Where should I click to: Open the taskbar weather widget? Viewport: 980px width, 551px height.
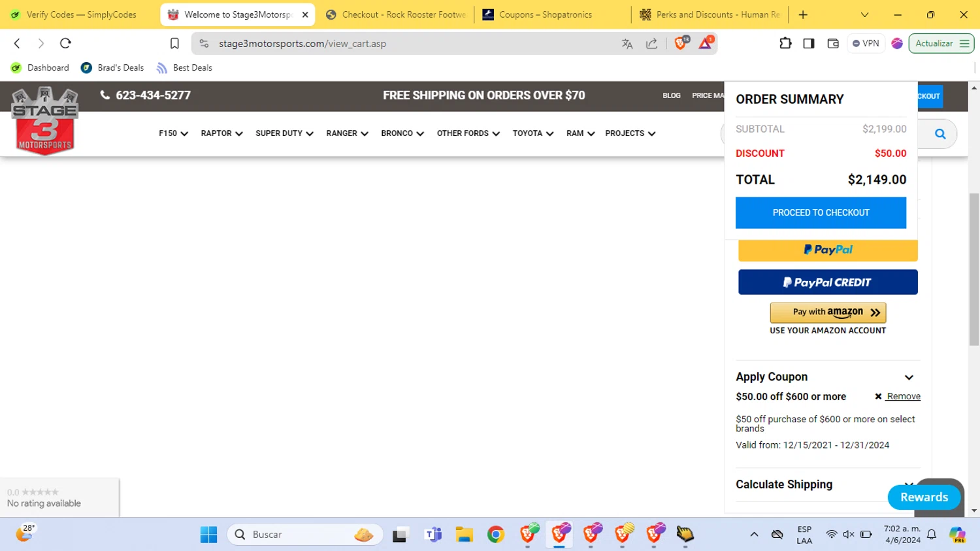tap(25, 533)
